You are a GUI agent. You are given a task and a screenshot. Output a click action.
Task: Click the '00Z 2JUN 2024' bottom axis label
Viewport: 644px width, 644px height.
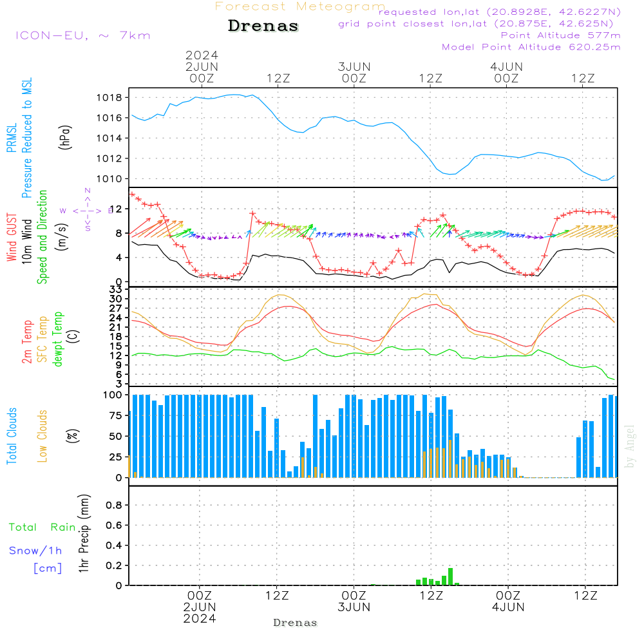tap(200, 607)
